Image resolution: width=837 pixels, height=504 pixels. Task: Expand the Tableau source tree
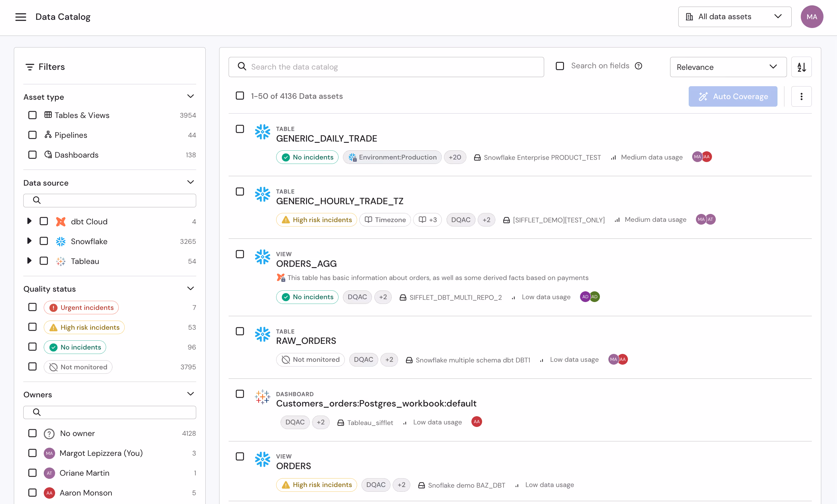(29, 261)
